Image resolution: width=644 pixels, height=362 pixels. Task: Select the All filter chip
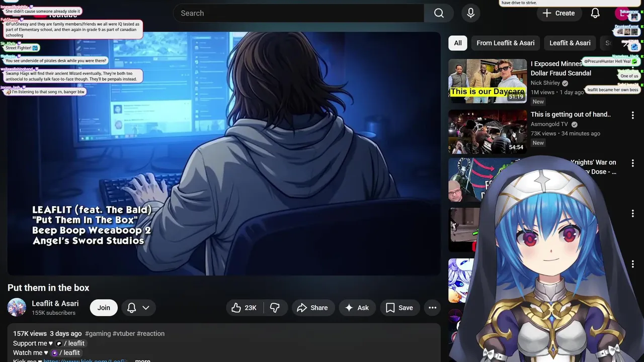pyautogui.click(x=458, y=43)
